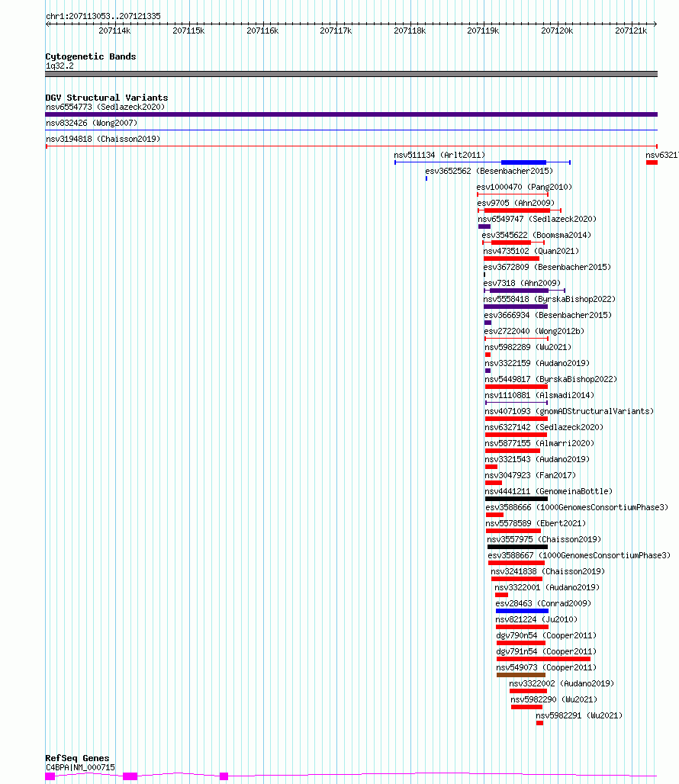Click nsv3241838 (Chaisson2019) label

click(x=548, y=571)
